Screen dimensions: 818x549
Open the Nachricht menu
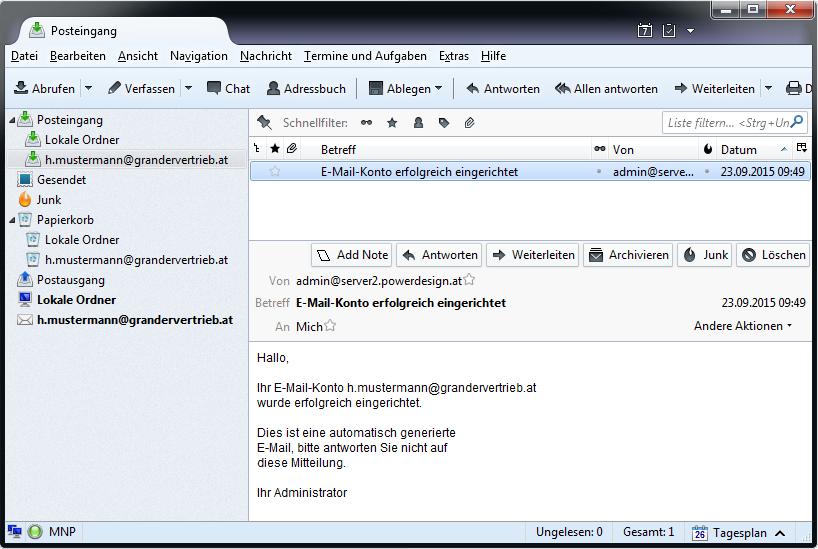point(266,56)
